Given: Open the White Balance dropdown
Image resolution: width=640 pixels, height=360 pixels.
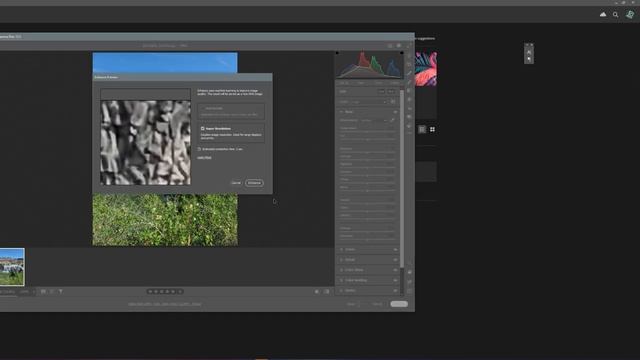Looking at the screenshot, I should click(373, 120).
